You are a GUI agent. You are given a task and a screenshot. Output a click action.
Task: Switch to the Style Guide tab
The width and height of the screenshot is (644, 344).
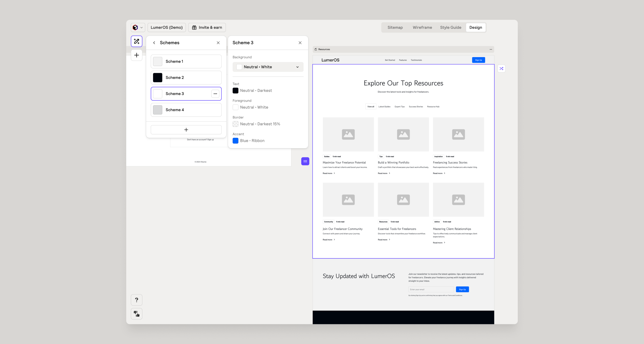(x=451, y=27)
